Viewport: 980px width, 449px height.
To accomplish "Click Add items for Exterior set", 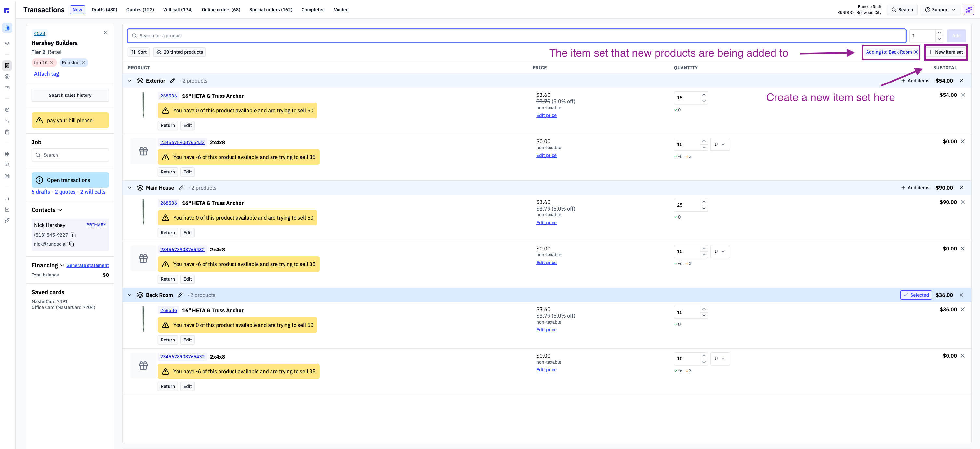I will (915, 81).
